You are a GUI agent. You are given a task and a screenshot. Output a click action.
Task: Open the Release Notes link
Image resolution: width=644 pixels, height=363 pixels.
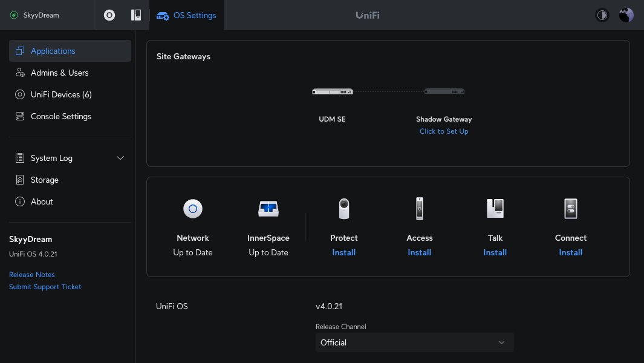click(32, 275)
